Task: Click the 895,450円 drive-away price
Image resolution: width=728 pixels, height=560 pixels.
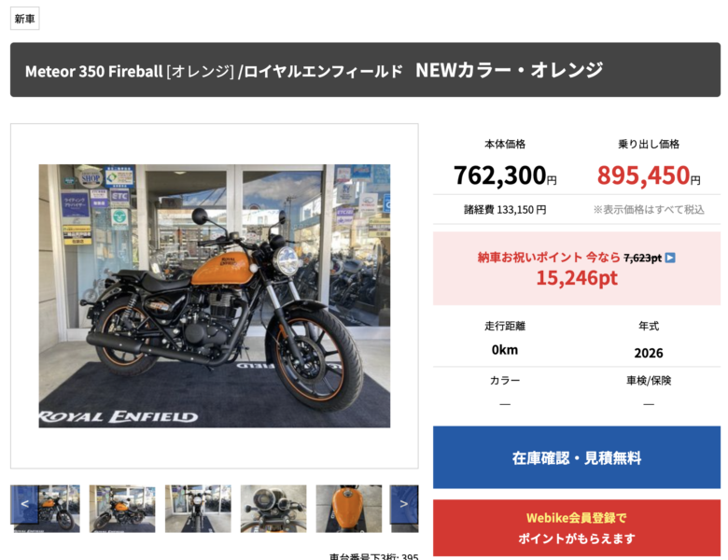Action: (649, 175)
